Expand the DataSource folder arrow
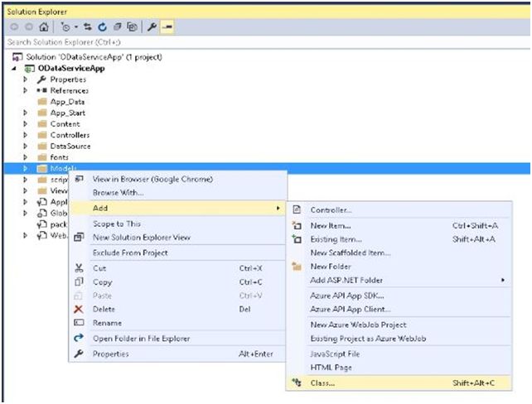The image size is (532, 404). [25, 146]
